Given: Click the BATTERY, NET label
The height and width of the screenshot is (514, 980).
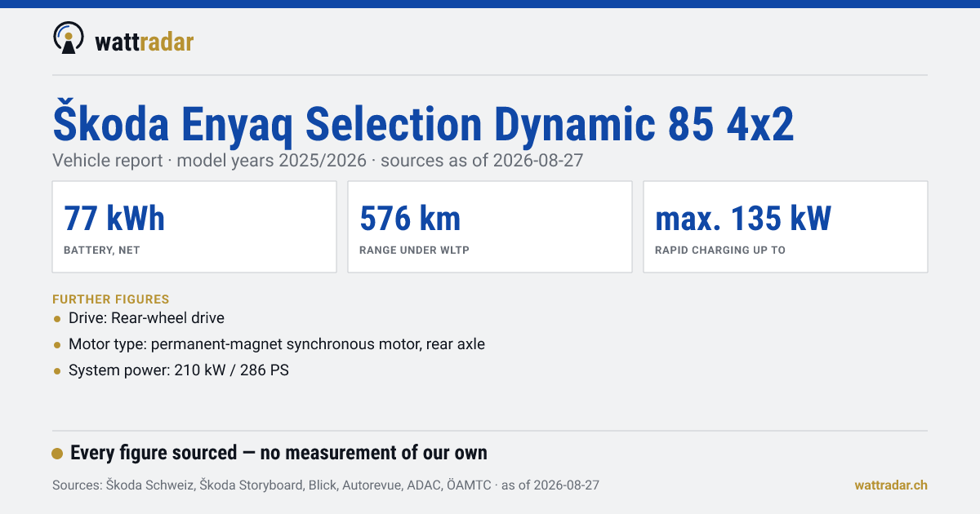Looking at the screenshot, I should (x=102, y=250).
